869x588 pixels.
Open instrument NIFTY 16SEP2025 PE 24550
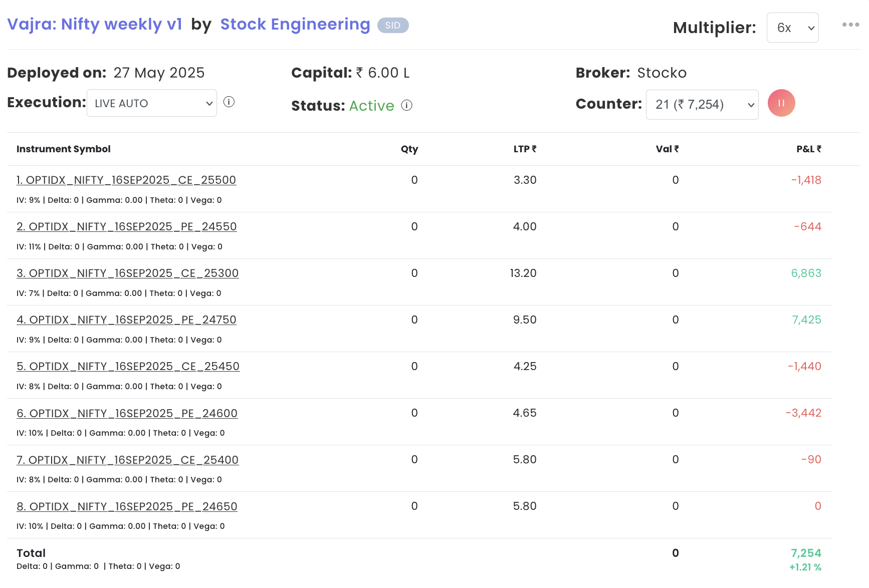(x=126, y=227)
